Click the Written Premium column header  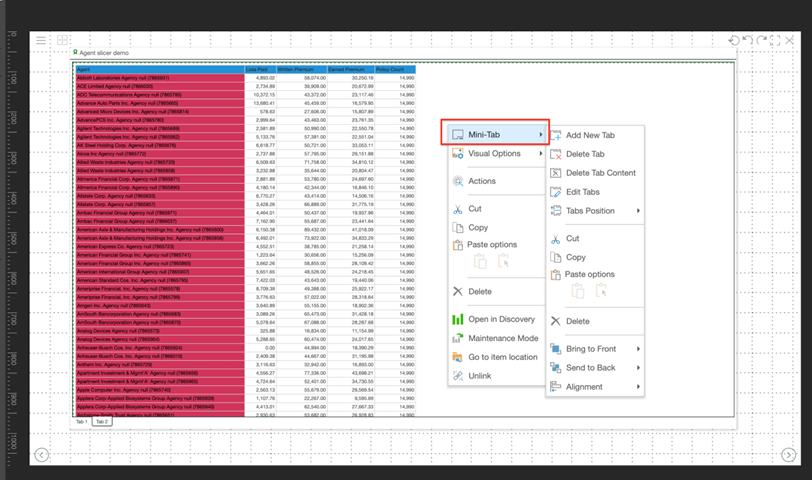click(301, 69)
